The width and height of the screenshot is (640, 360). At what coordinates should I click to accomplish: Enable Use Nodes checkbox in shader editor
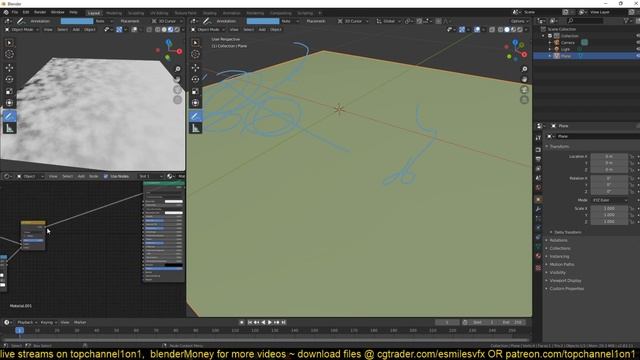click(106, 176)
